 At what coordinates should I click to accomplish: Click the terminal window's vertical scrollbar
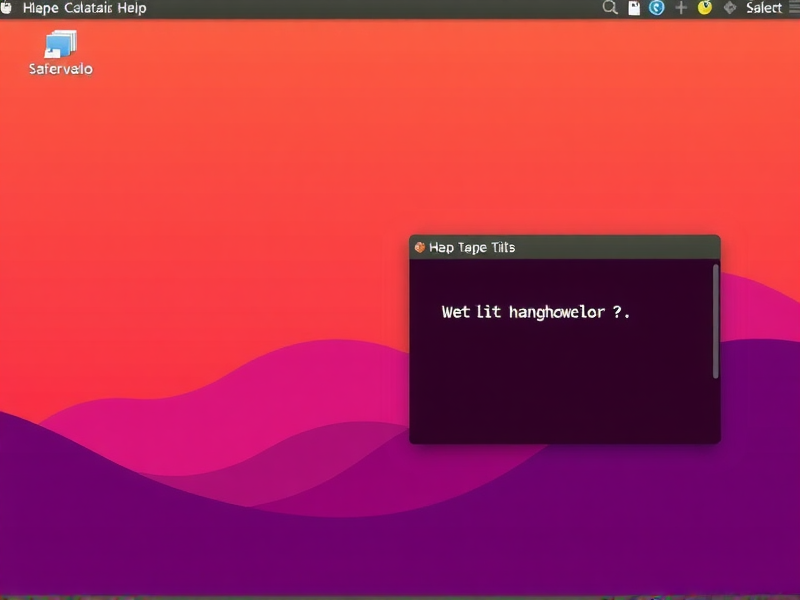(716, 320)
